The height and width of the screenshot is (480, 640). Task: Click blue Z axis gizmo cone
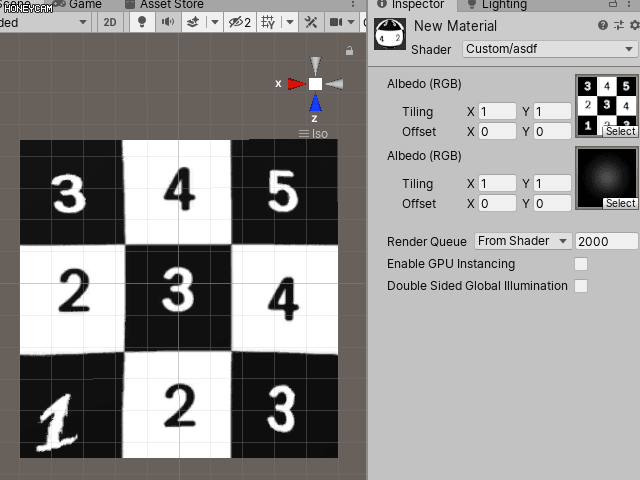click(315, 102)
